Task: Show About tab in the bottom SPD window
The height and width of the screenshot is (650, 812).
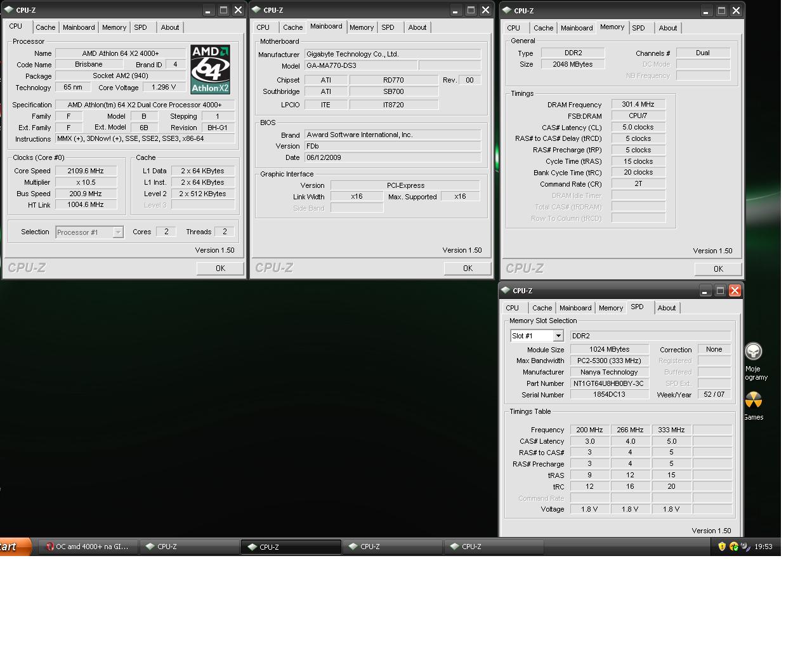Action: [667, 308]
